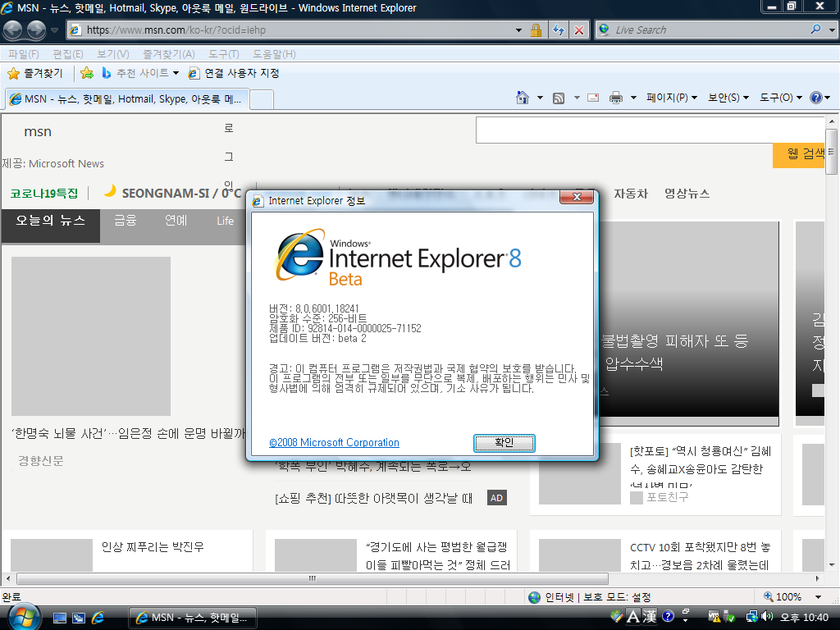Select the MSN browser tab
The width and height of the screenshot is (840, 630).
127,99
